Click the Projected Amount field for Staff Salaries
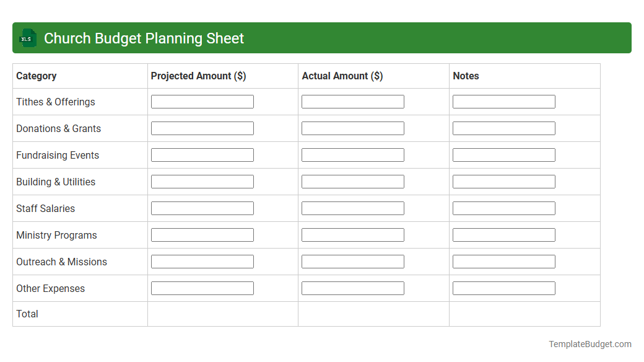644x362 pixels. (x=202, y=208)
